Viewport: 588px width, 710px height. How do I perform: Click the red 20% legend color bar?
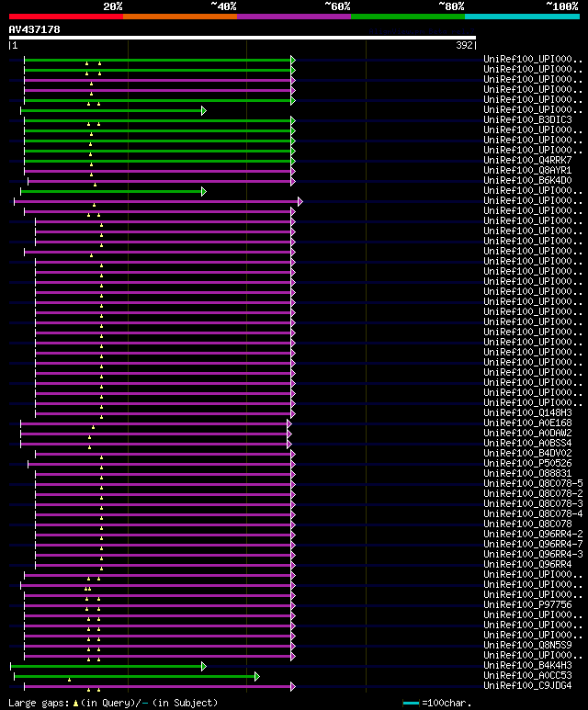click(x=66, y=17)
